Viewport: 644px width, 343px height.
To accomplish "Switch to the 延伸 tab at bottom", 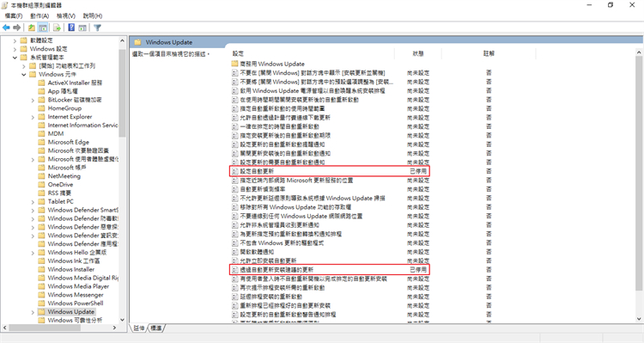I will pyautogui.click(x=139, y=328).
